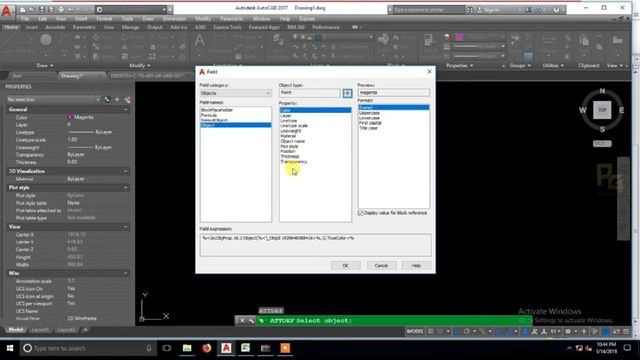Switch to the Annotate ribbon tab
Screen dimensions: 640x360
tap(55, 27)
